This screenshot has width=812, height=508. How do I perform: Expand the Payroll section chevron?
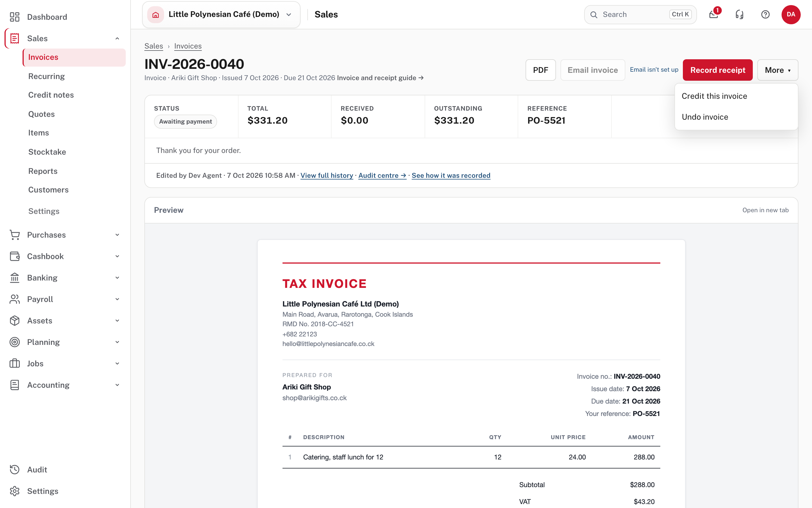point(117,299)
